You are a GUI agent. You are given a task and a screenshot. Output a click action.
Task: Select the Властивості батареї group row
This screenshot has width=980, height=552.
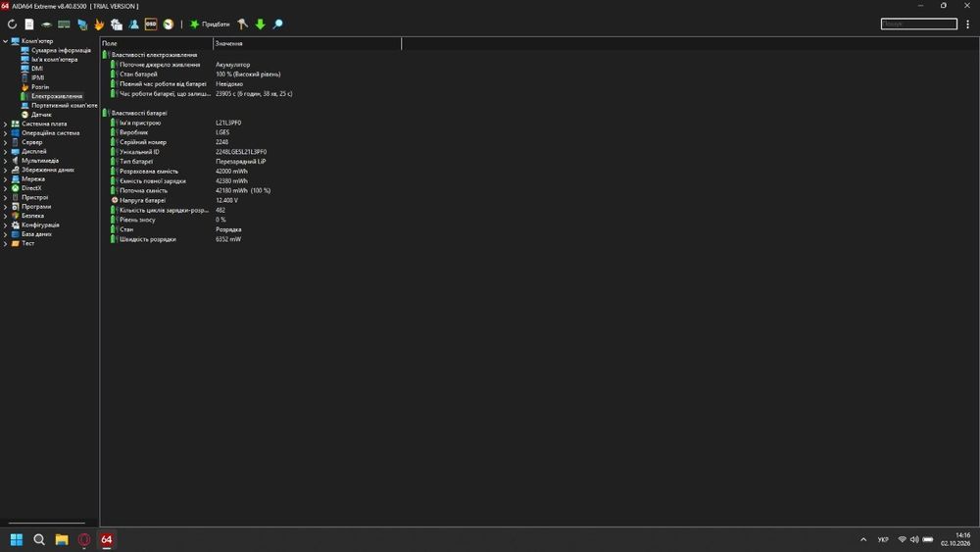coord(139,113)
